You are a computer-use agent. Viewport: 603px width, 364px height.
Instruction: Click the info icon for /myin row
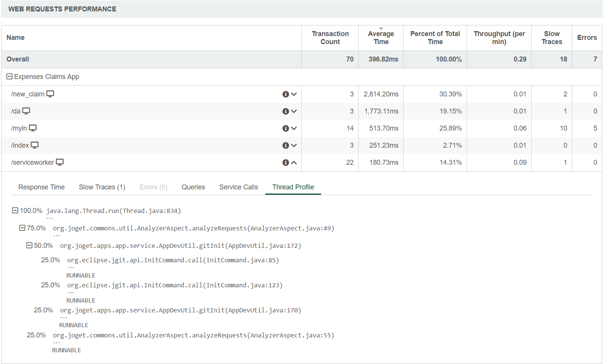285,128
